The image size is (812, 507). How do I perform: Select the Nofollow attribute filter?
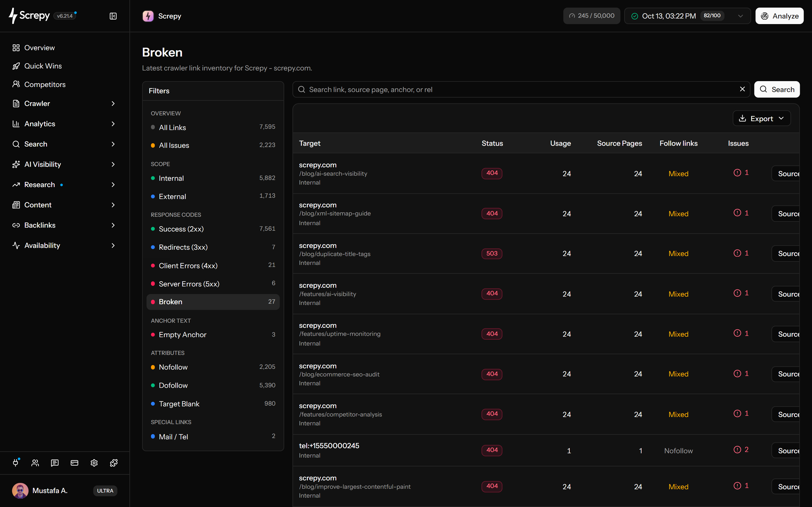213,367
